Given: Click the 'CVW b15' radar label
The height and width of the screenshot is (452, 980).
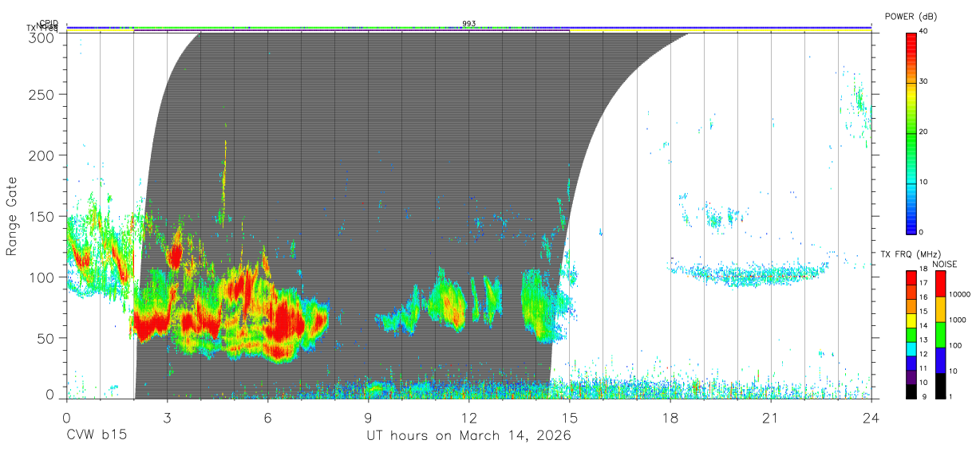Looking at the screenshot, I should (x=97, y=435).
